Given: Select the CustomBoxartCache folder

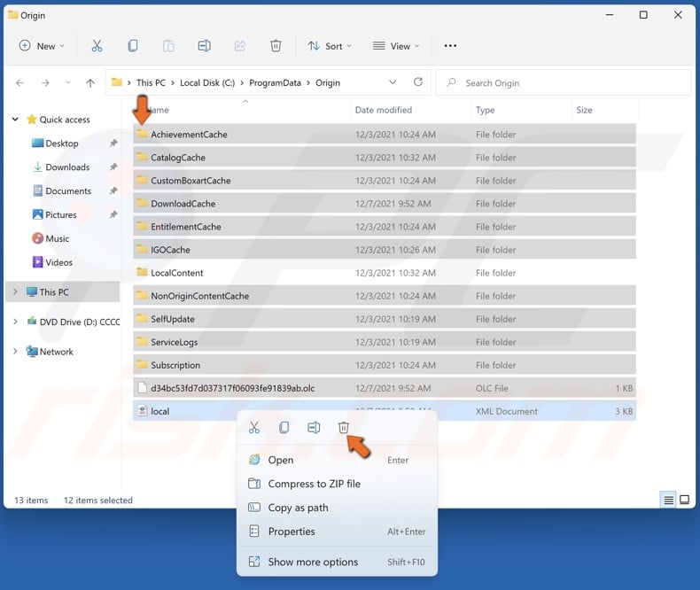Looking at the screenshot, I should tap(385, 181).
